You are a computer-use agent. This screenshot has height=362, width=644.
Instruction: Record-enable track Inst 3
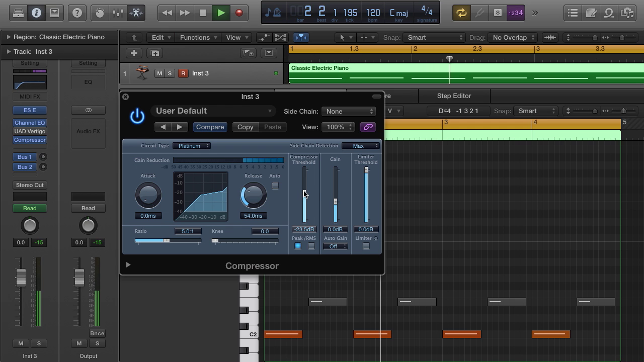tap(183, 73)
